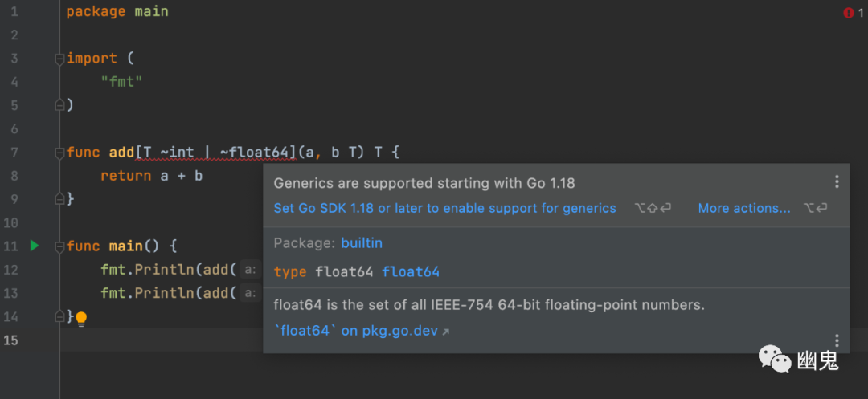This screenshot has width=868, height=399.
Task: Collapse the add function fold marker
Action: (x=59, y=153)
